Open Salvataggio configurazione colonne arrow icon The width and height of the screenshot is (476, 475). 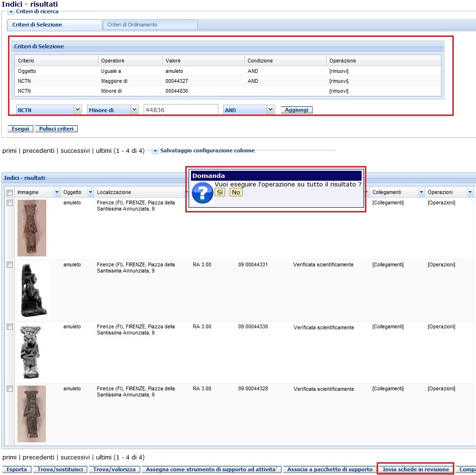click(155, 151)
